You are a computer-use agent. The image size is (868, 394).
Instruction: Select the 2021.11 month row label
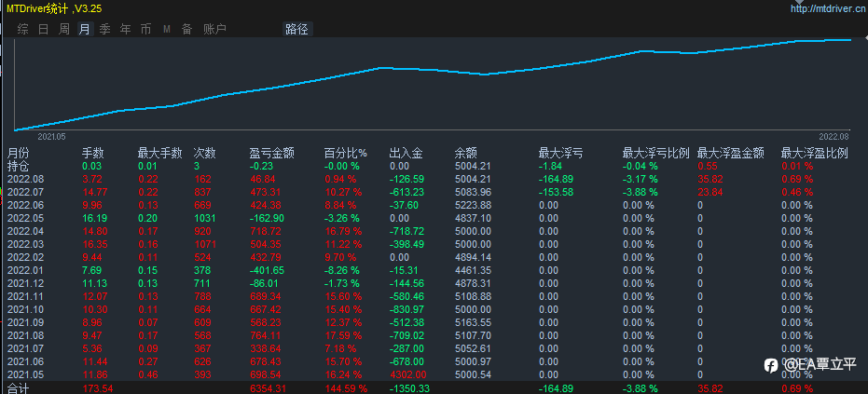(25, 296)
